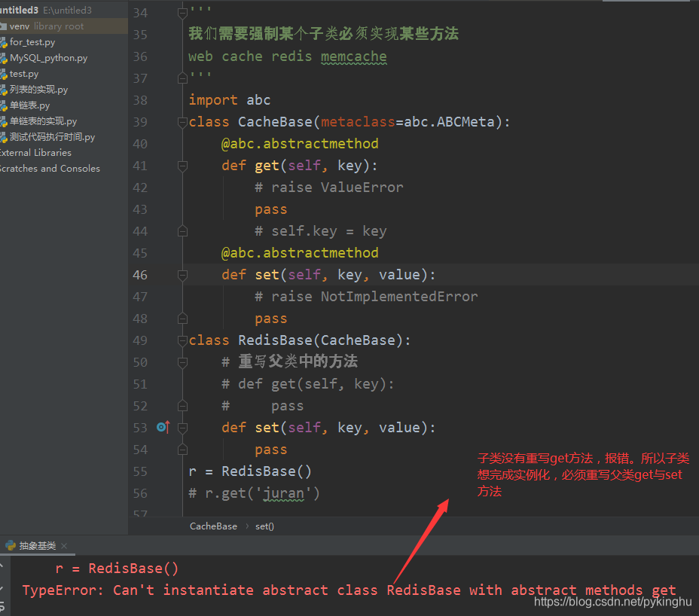Click Python icon on 抽象基类 run tab
699x616 pixels.
[11, 545]
